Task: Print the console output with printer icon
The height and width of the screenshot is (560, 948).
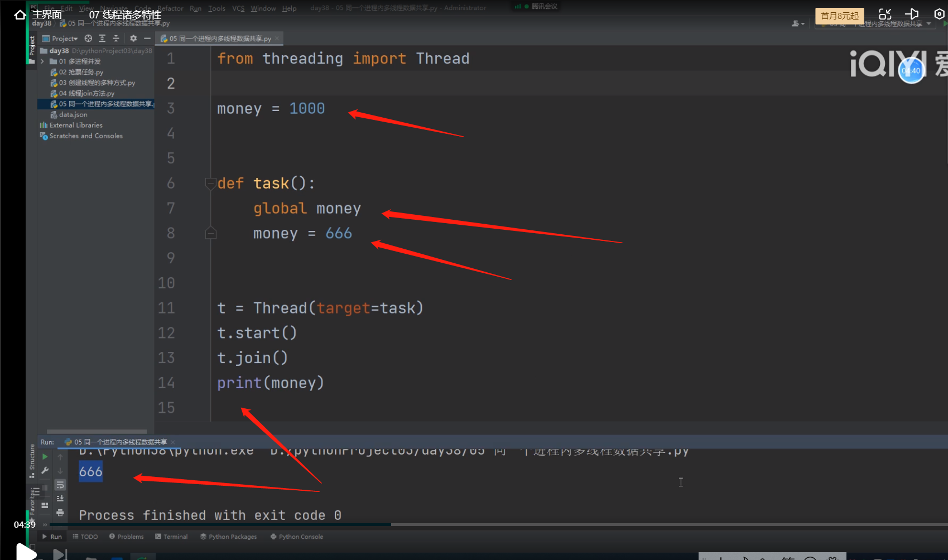Action: coord(60,512)
